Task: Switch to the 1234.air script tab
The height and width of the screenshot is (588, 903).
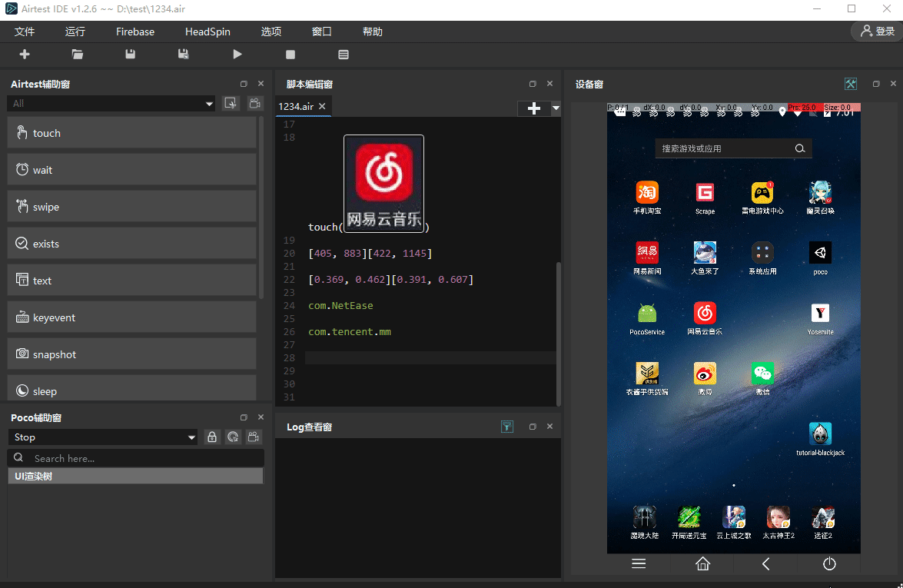Action: (295, 107)
